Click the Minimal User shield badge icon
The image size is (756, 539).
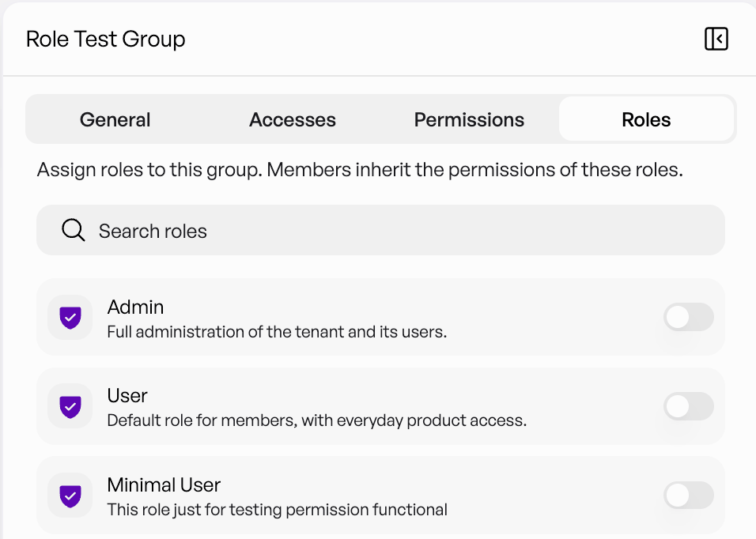point(70,496)
